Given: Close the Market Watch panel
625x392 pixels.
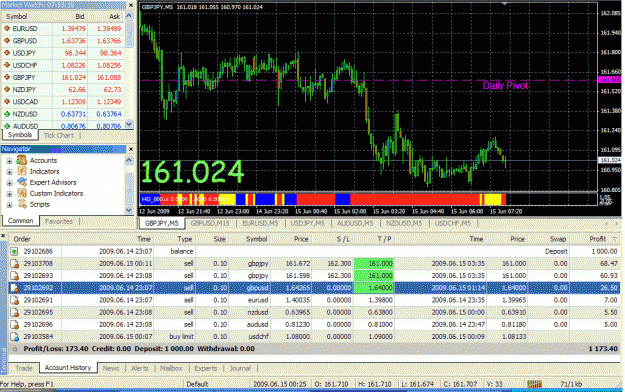Looking at the screenshot, I should point(131,5).
